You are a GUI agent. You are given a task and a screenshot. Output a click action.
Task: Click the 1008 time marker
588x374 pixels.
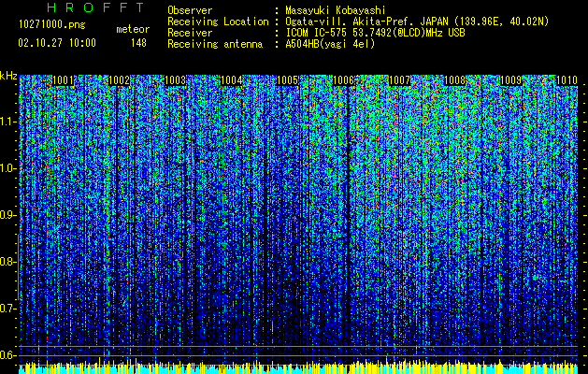click(x=455, y=80)
